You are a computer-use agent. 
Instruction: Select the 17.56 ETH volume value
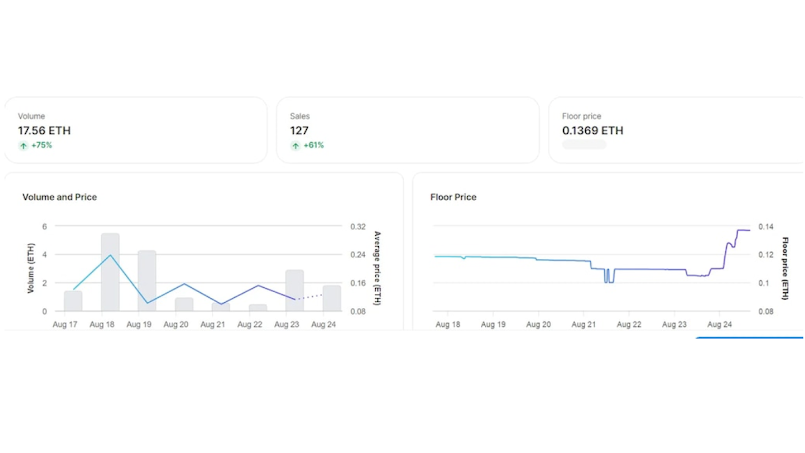pos(44,130)
